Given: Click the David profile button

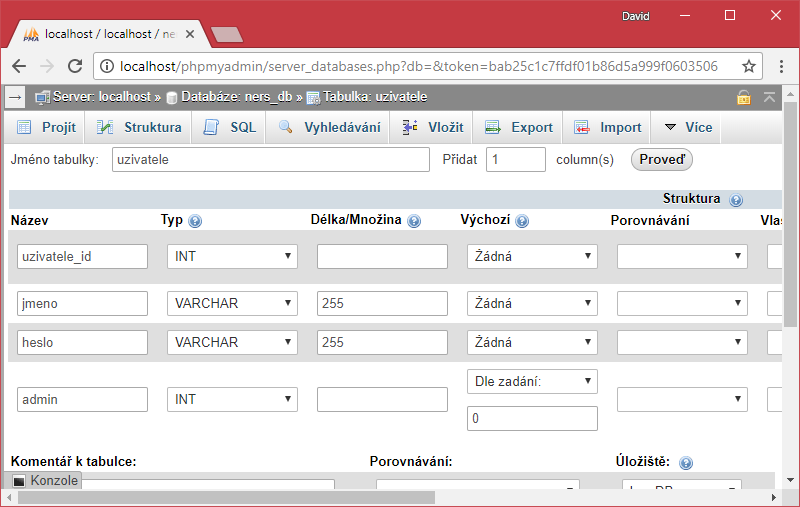Looking at the screenshot, I should [636, 16].
